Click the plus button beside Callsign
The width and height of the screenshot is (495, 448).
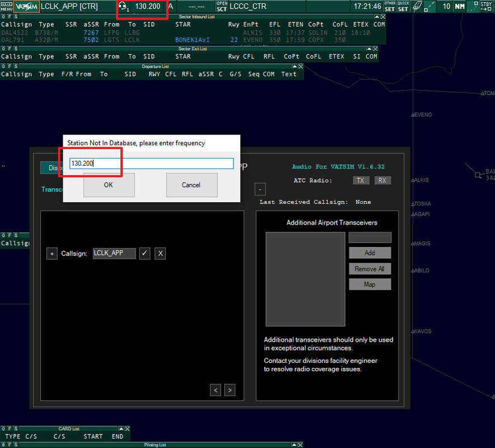tap(52, 254)
